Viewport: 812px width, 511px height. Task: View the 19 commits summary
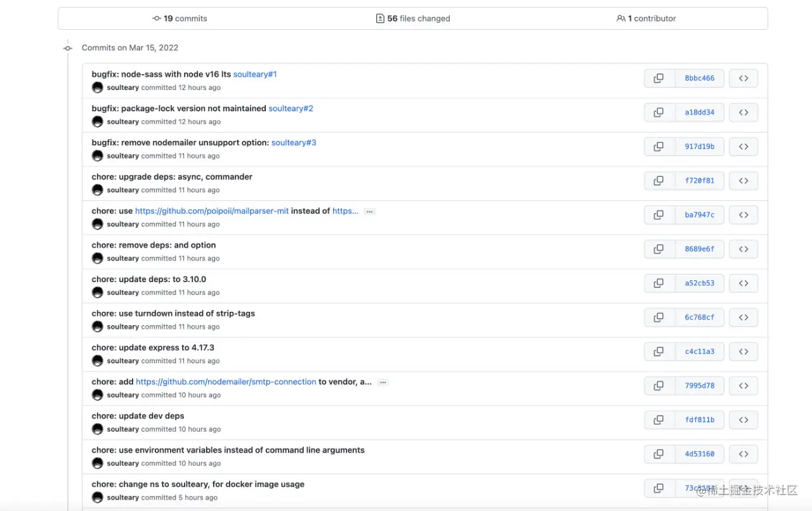point(180,18)
